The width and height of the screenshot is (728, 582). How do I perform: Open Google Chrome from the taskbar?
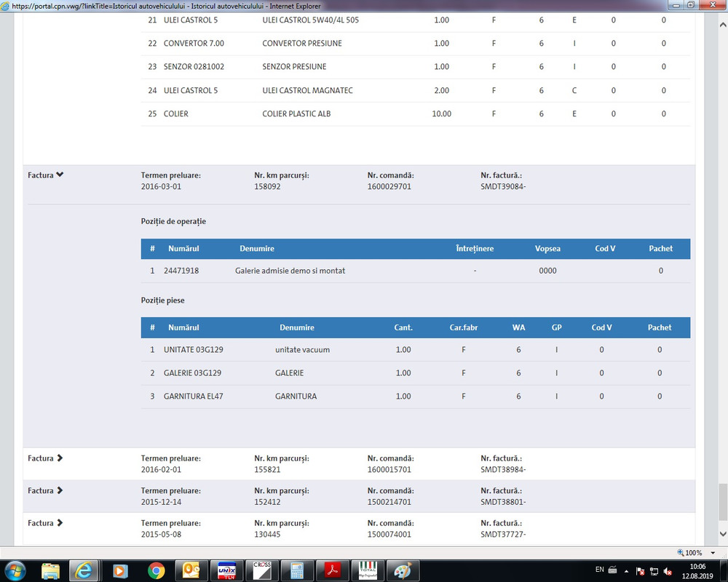point(157,570)
